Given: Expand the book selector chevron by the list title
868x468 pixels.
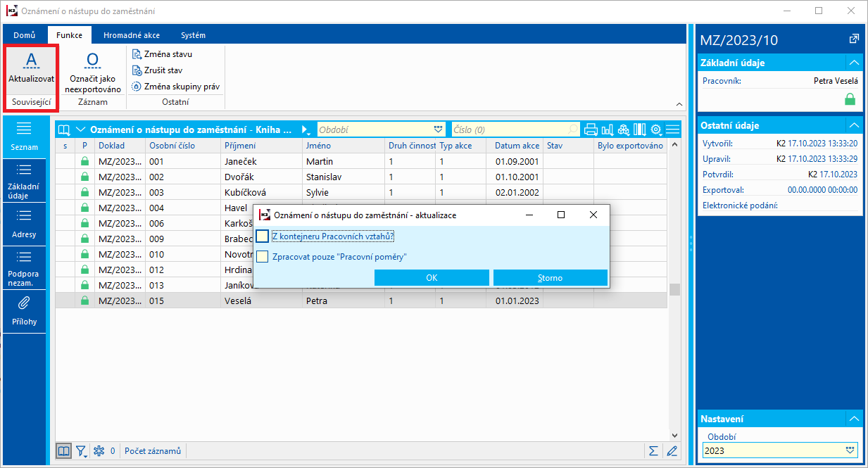Looking at the screenshot, I should click(x=80, y=129).
